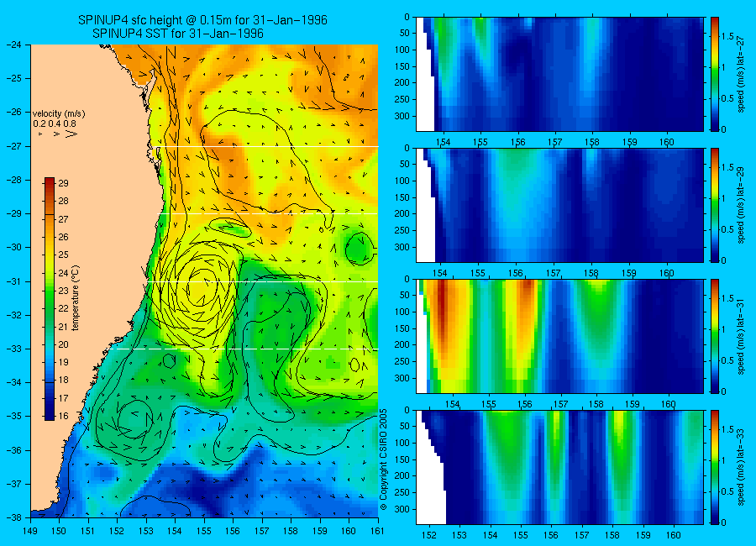Click longitude 160 on lat=-27 section axis

click(x=667, y=142)
